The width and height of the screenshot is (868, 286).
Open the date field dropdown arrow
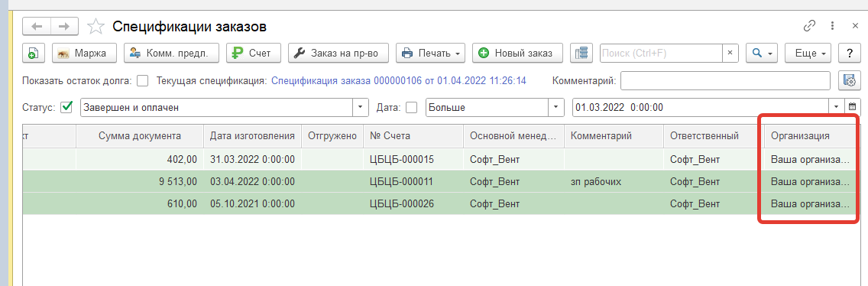point(837,108)
